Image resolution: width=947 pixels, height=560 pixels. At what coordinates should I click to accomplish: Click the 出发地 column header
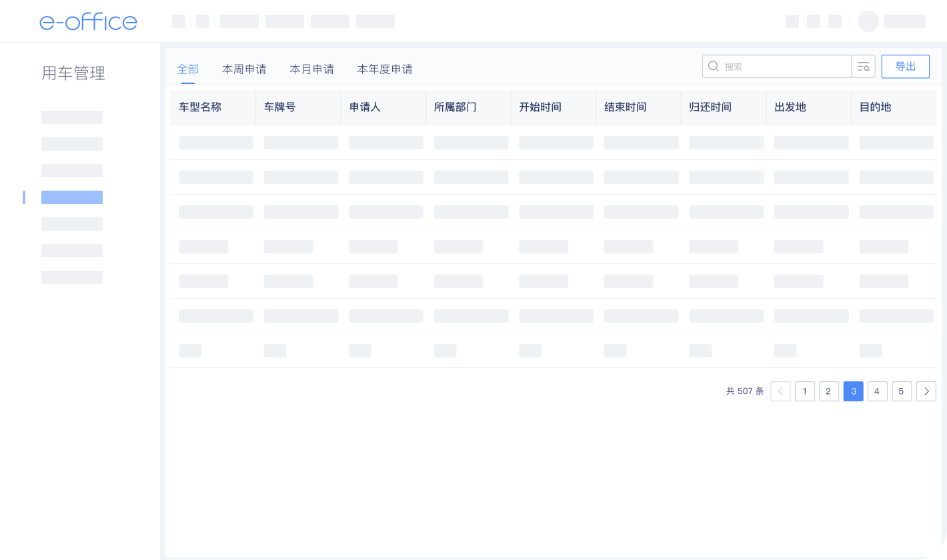[x=808, y=107]
